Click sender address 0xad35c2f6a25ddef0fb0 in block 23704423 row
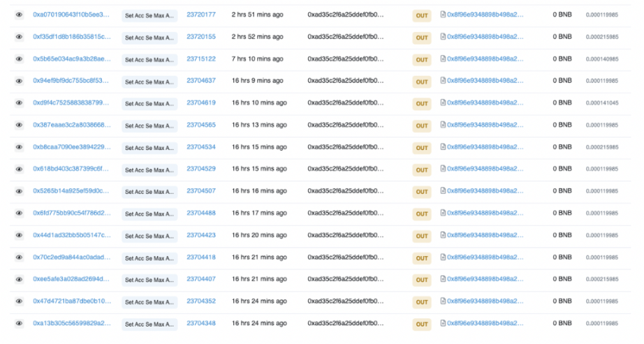This screenshot has width=644, height=344. click(x=345, y=235)
